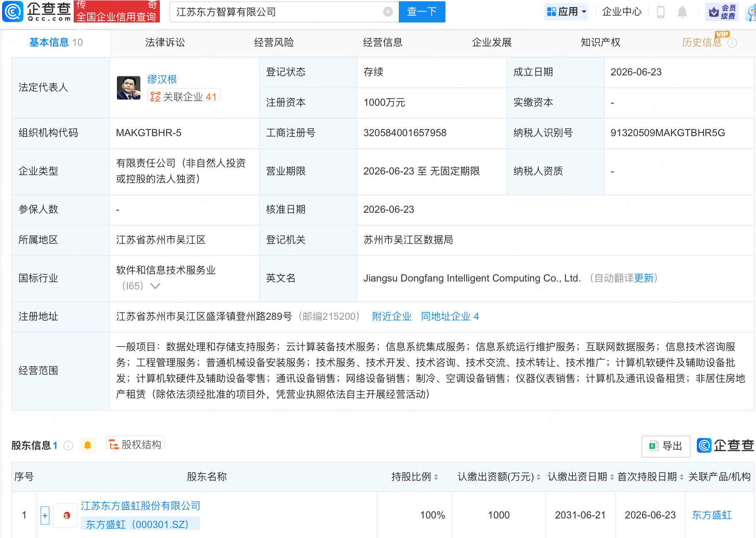Switch to the 基本信息 tab
The width and height of the screenshot is (756, 538).
[x=56, y=42]
